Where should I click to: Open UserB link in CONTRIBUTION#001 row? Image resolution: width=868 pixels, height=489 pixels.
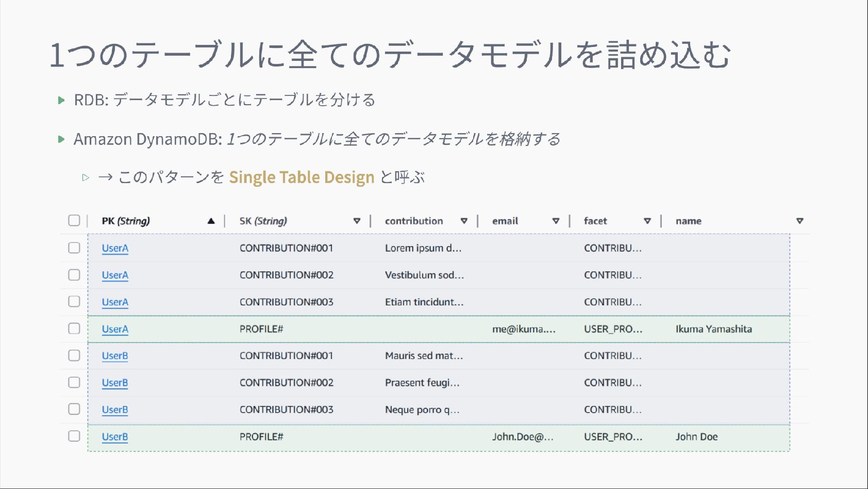point(115,356)
